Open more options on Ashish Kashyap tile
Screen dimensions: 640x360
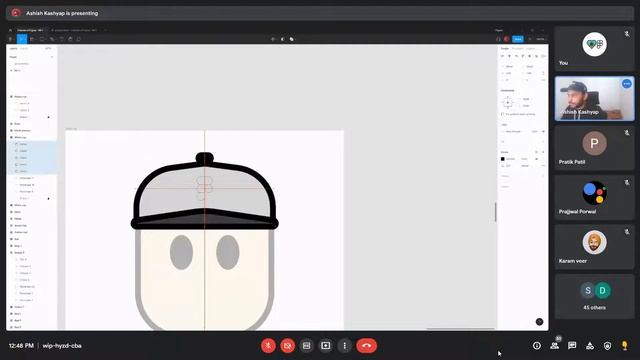(x=627, y=84)
